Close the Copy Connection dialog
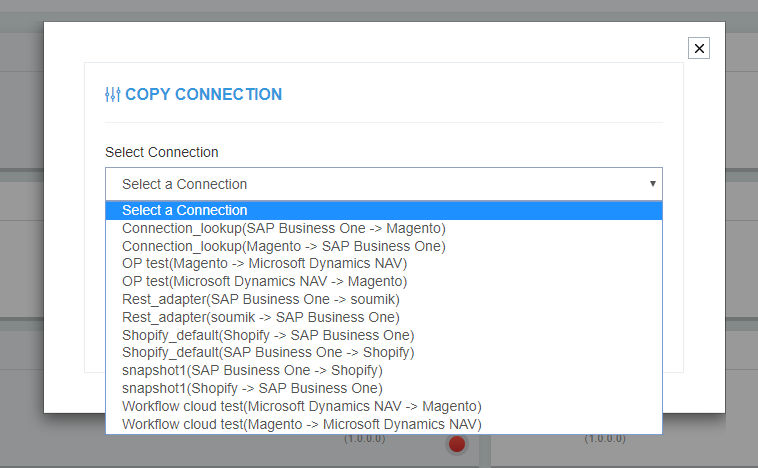The width and height of the screenshot is (758, 468). tap(699, 48)
